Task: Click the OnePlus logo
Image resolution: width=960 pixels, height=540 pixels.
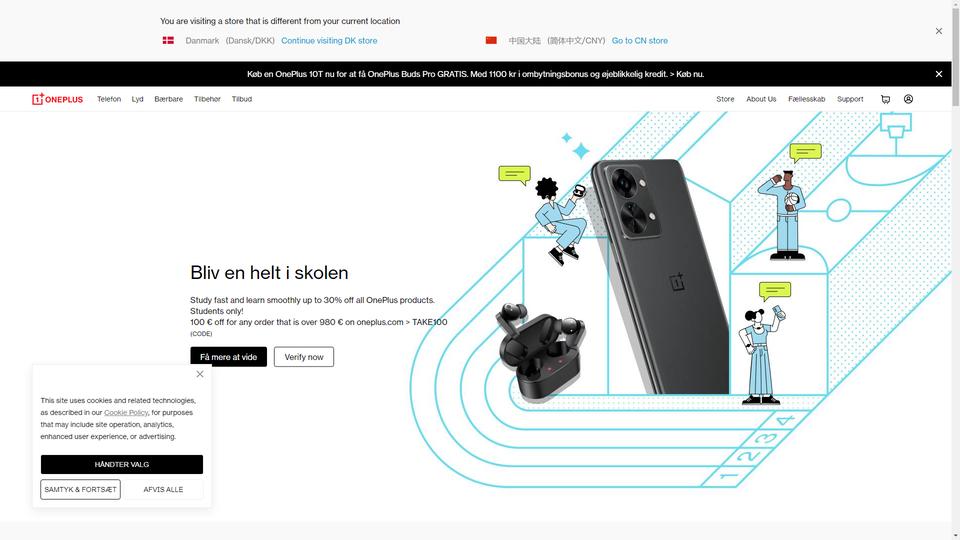Action: click(x=58, y=99)
